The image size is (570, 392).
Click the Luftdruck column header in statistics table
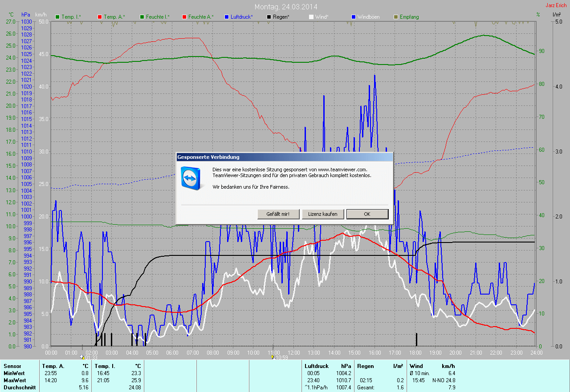tap(316, 366)
